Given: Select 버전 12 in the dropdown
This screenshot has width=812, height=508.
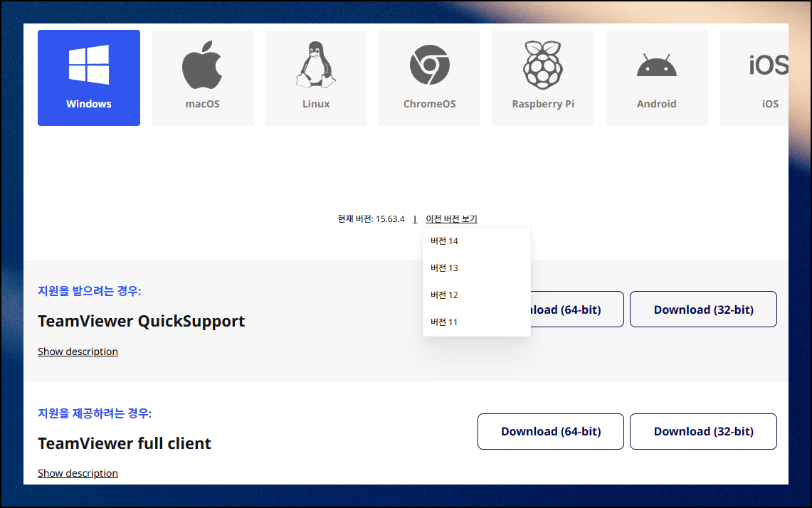Looking at the screenshot, I should click(x=476, y=295).
